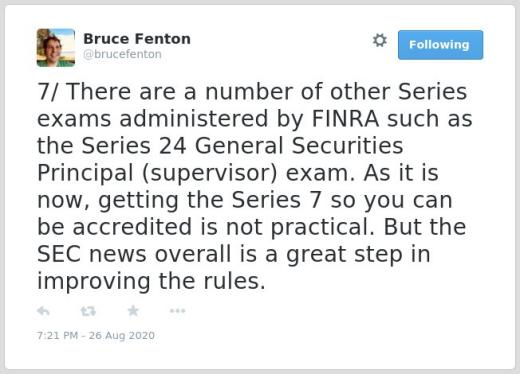520x374 pixels.
Task: Open the @brucefenton handle link
Action: (x=122, y=54)
